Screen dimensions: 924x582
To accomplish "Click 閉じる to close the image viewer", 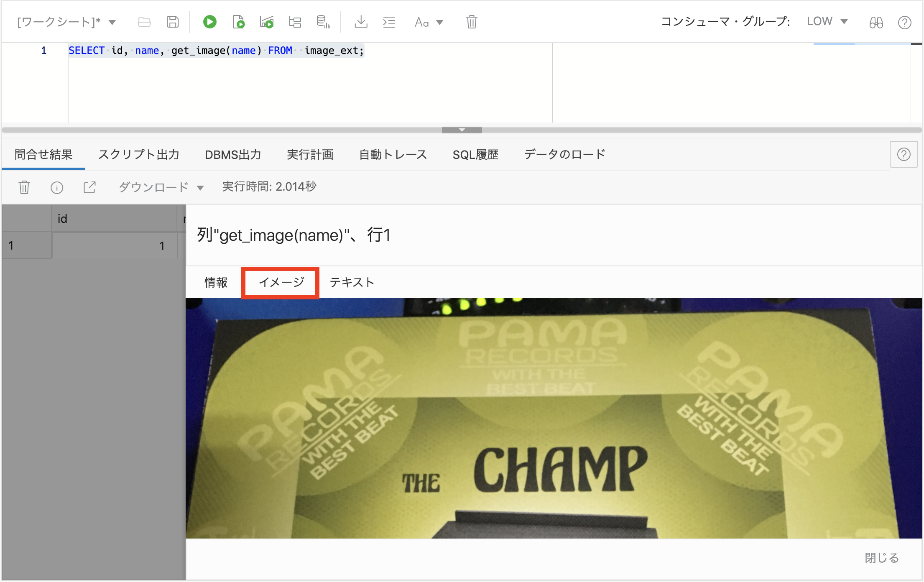I will tap(881, 558).
